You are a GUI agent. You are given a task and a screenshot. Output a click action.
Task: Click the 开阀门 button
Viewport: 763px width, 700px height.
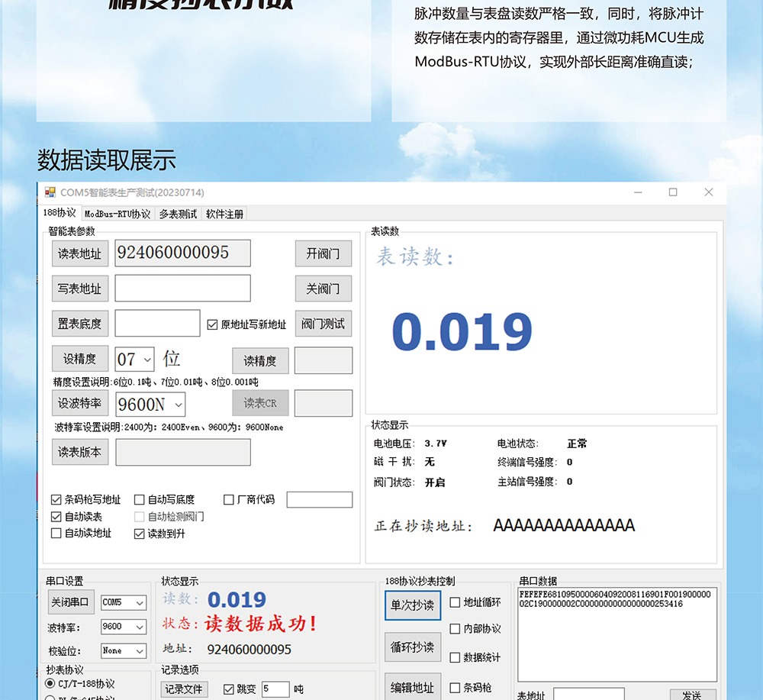[323, 253]
